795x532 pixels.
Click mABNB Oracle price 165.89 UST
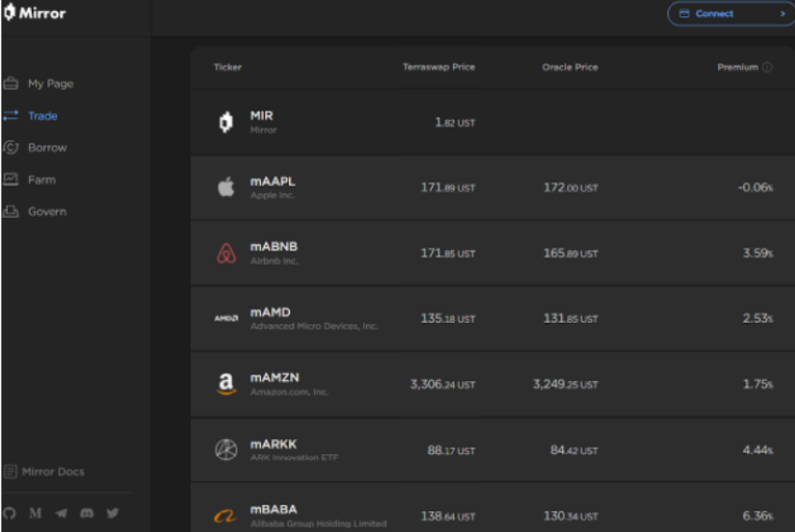point(571,253)
